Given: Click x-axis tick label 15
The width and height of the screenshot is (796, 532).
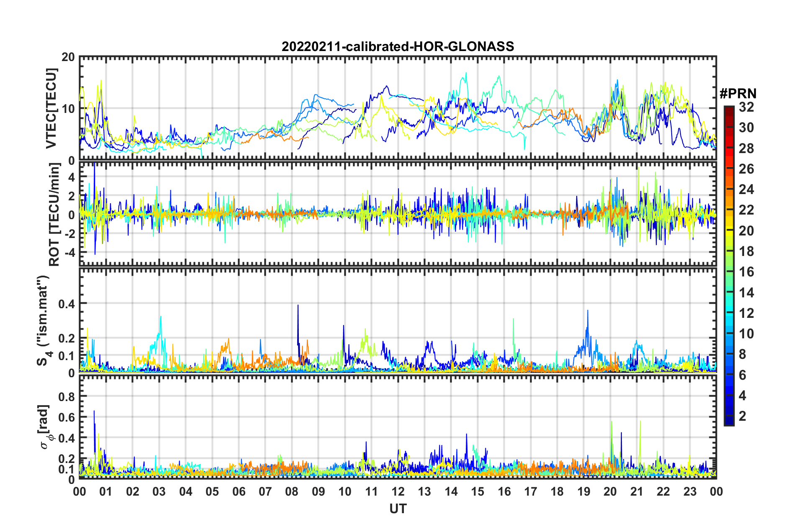Looking at the screenshot, I should point(478,491).
